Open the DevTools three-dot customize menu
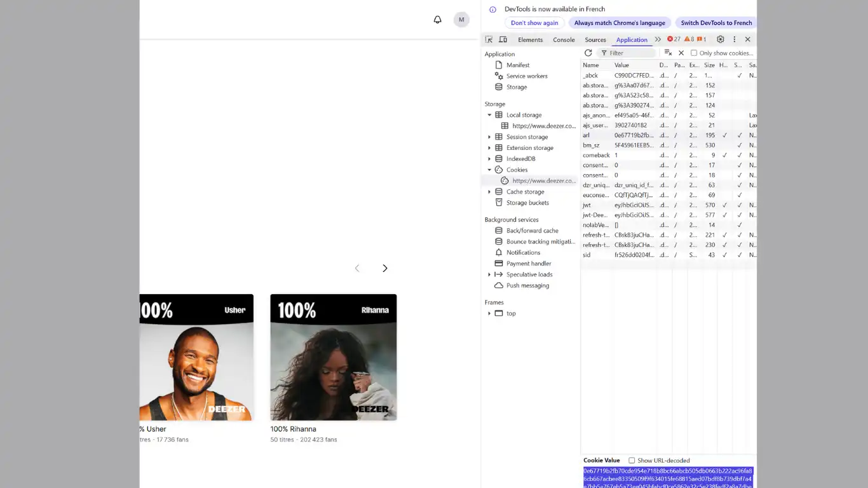This screenshot has height=488, width=868. click(x=734, y=39)
